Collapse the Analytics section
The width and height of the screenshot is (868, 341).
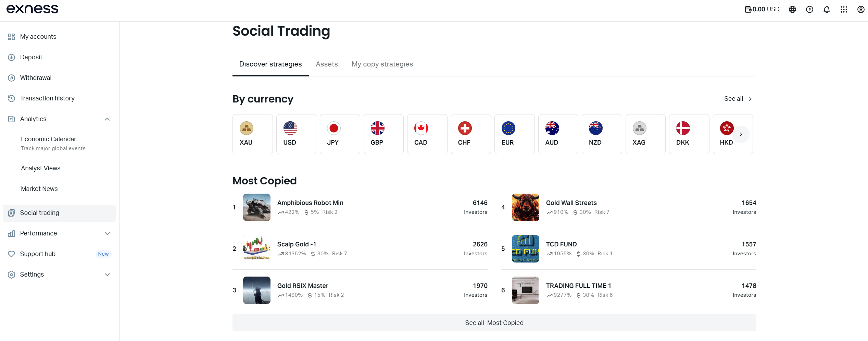[x=107, y=119]
